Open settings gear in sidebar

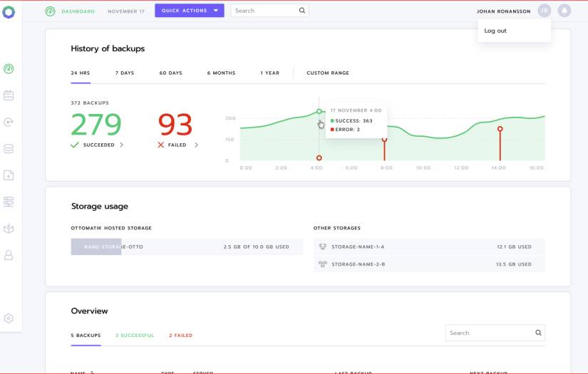pyautogui.click(x=9, y=318)
